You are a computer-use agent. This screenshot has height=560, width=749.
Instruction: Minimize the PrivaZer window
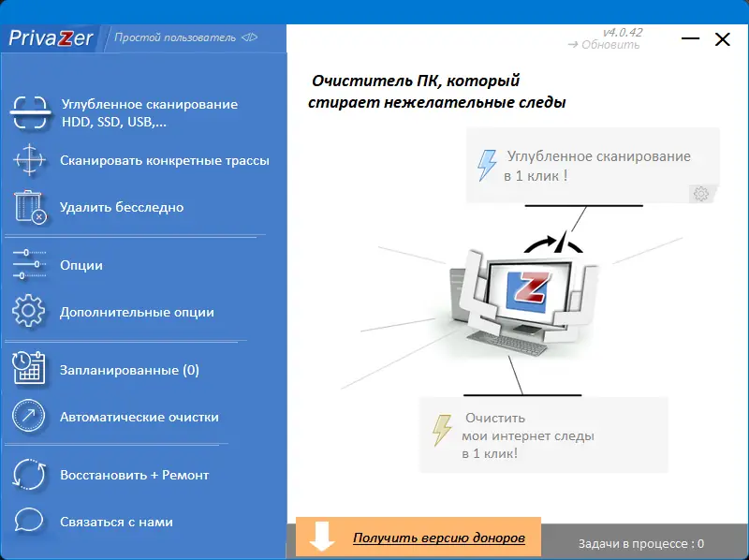[690, 38]
